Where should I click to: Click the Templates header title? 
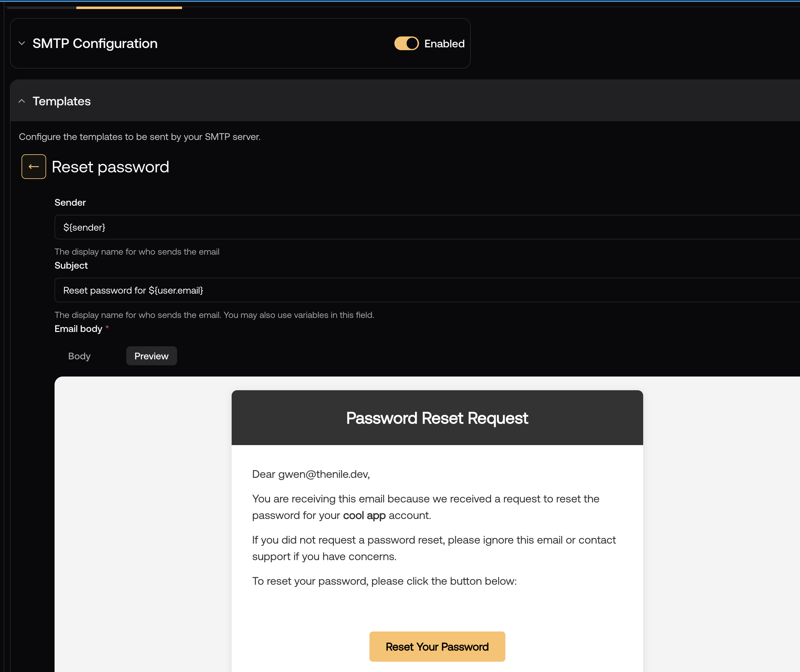(x=62, y=101)
